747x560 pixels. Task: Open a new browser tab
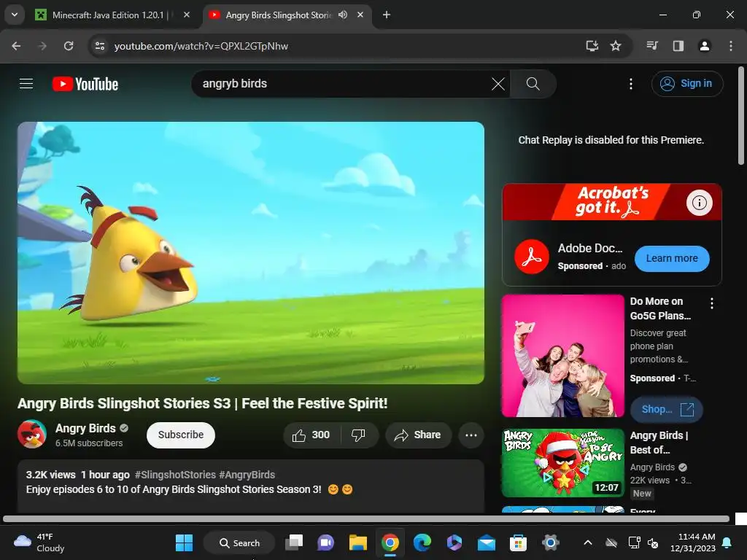pyautogui.click(x=387, y=15)
